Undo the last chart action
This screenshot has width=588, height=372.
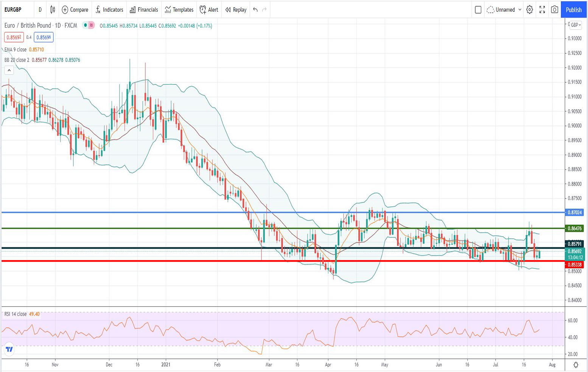(x=255, y=10)
